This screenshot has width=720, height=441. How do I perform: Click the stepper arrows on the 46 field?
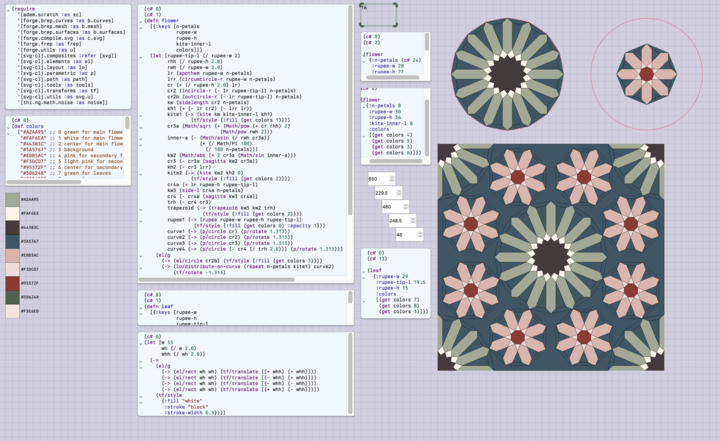(x=420, y=234)
